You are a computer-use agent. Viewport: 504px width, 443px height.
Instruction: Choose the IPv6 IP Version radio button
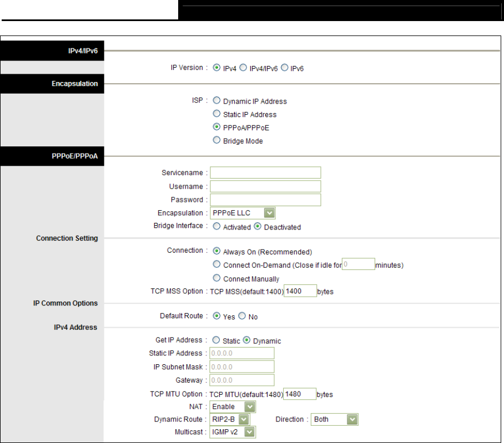coord(284,68)
